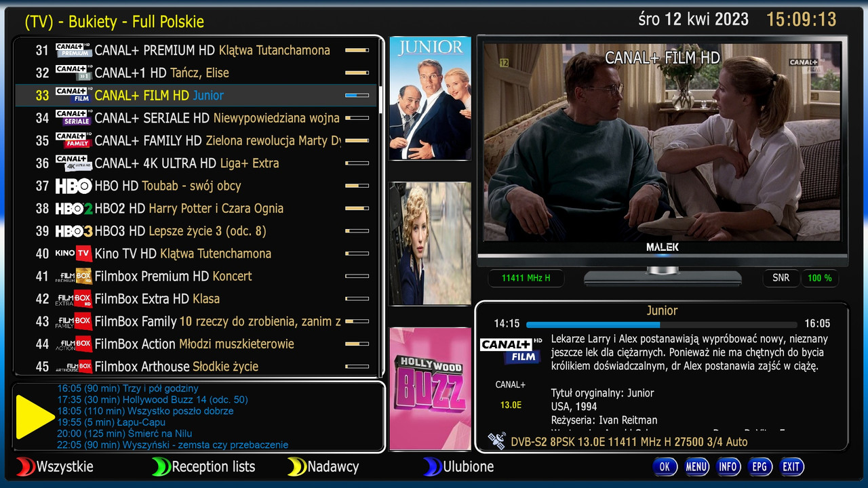Click the satellite dish icon near DVB-S2
Image resolution: width=868 pixels, height=488 pixels.
(497, 442)
